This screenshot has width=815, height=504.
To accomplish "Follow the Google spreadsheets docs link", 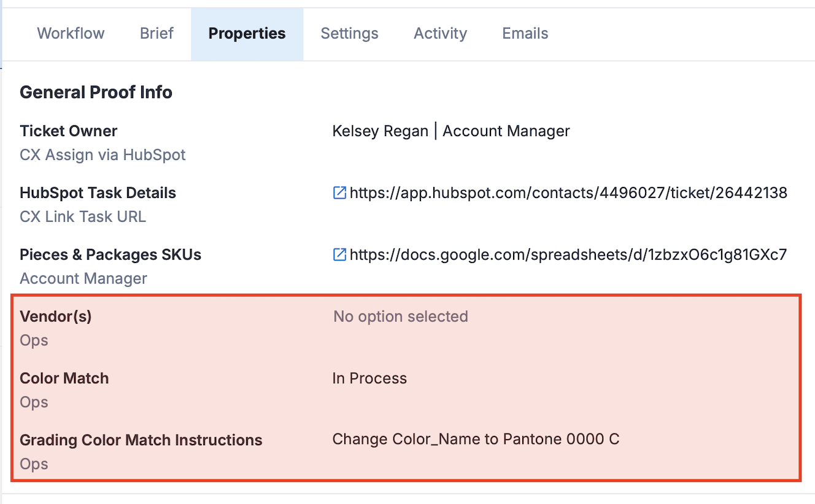I will 568,255.
